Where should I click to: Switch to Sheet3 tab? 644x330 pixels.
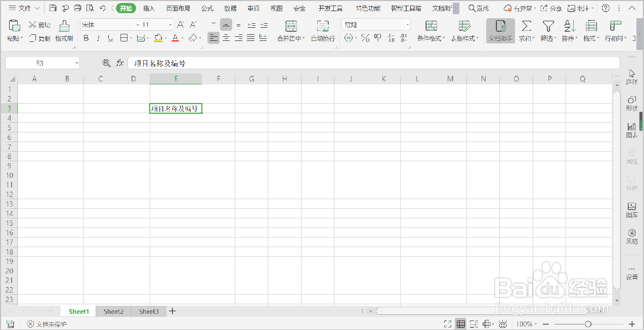(x=149, y=311)
